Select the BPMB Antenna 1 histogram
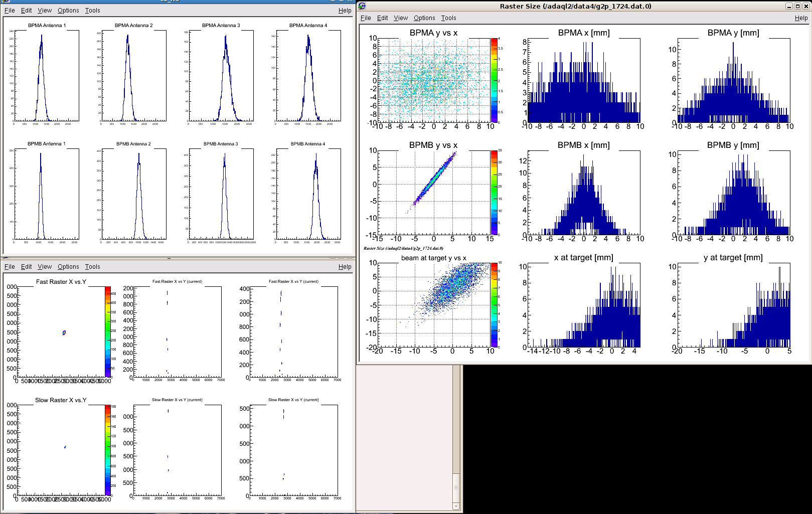Screen dimensions: 812x514 [47, 194]
